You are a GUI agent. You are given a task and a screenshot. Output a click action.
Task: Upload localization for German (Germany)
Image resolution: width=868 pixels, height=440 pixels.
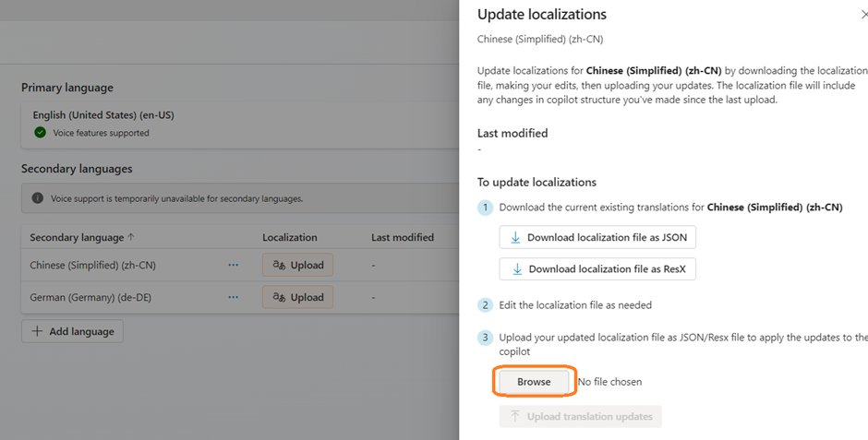pyautogui.click(x=297, y=297)
